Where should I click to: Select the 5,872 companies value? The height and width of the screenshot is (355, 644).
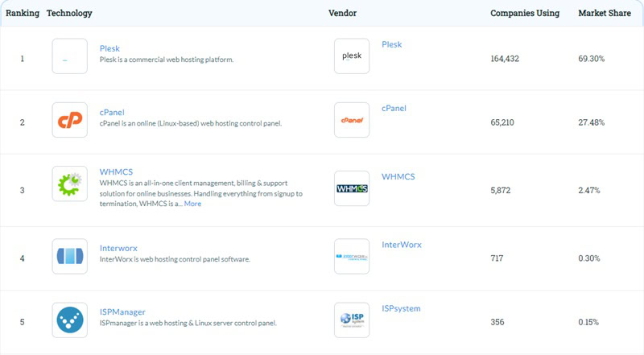tap(501, 190)
